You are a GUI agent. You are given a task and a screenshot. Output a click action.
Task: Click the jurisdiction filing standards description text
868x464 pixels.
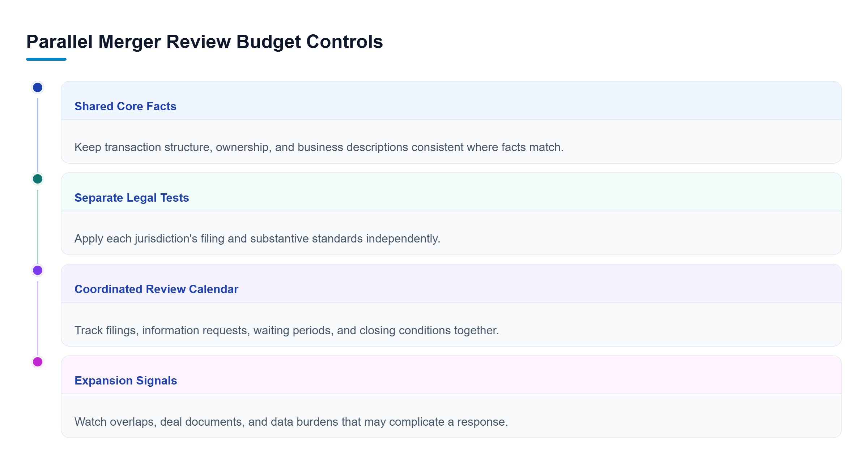(257, 239)
